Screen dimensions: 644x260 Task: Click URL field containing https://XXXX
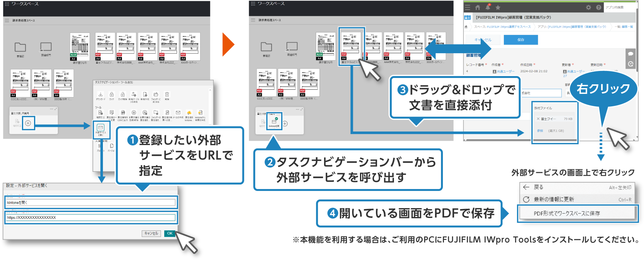pos(91,218)
